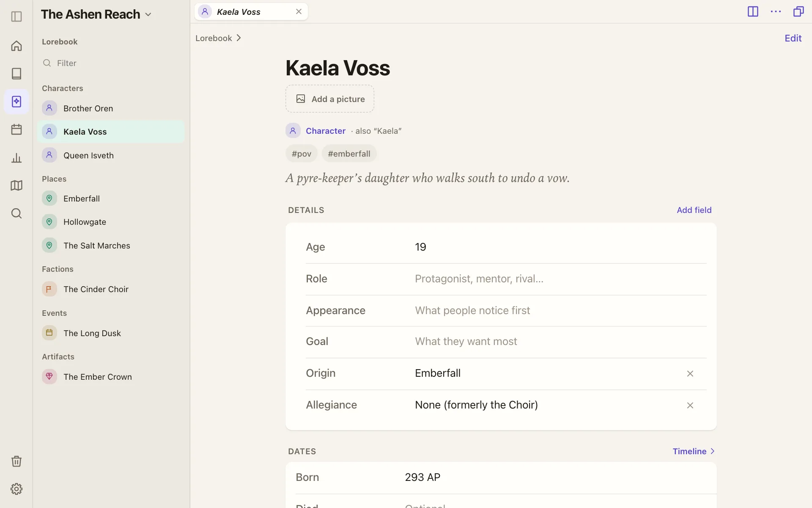812x508 pixels.
Task: Close the Kaela Voss tab
Action: coord(299,11)
